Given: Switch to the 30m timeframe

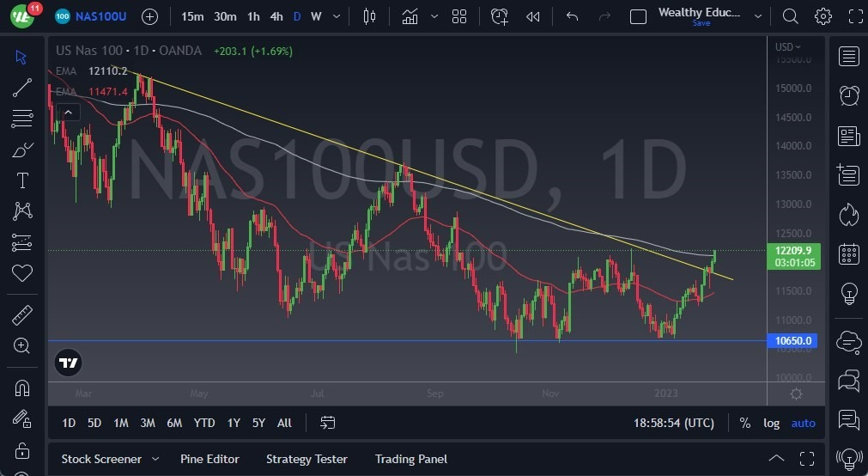Looking at the screenshot, I should coord(225,16).
